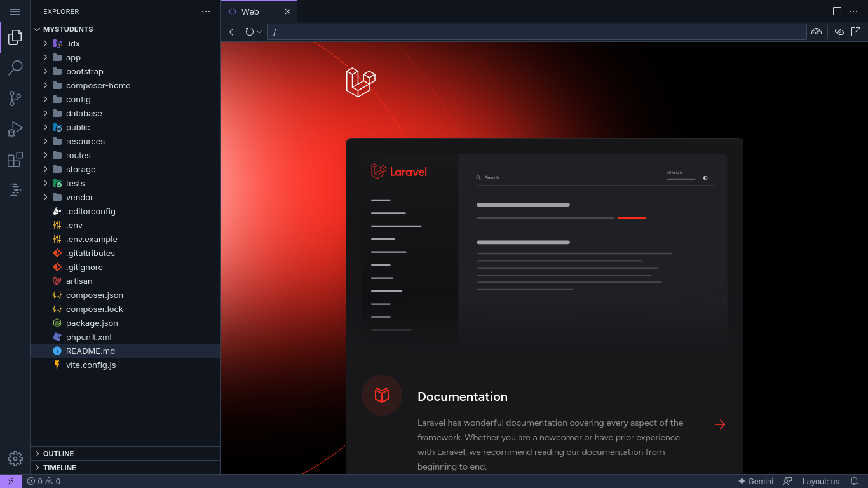The width and height of the screenshot is (868, 488).
Task: Open preview in new window icon
Action: point(856,32)
